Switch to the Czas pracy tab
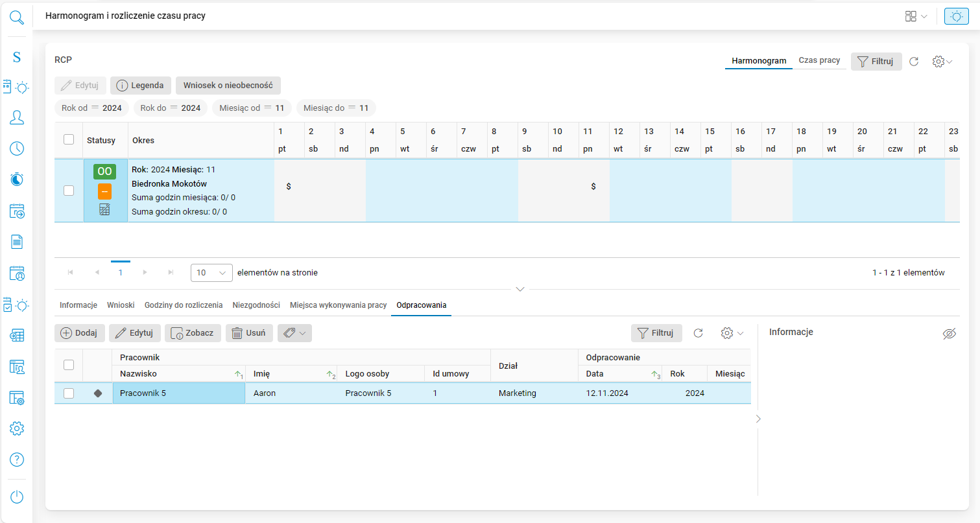The width and height of the screenshot is (980, 523). tap(819, 60)
